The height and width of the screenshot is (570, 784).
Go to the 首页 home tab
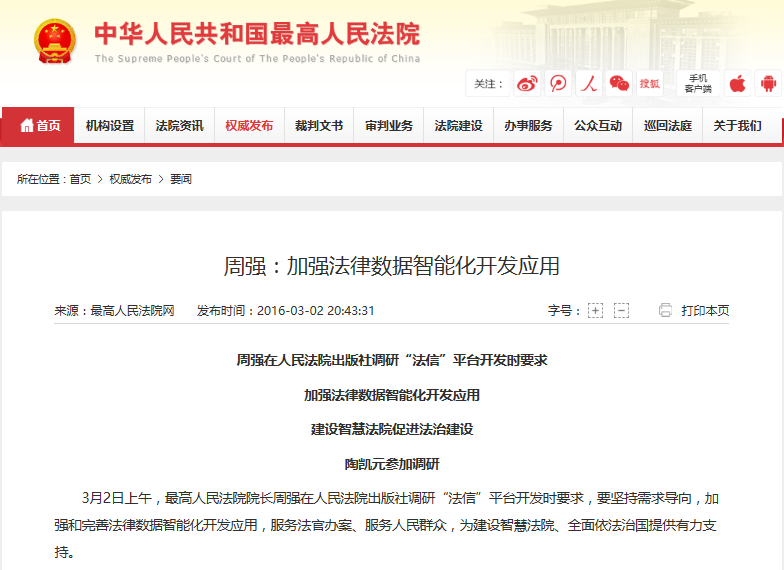38,126
